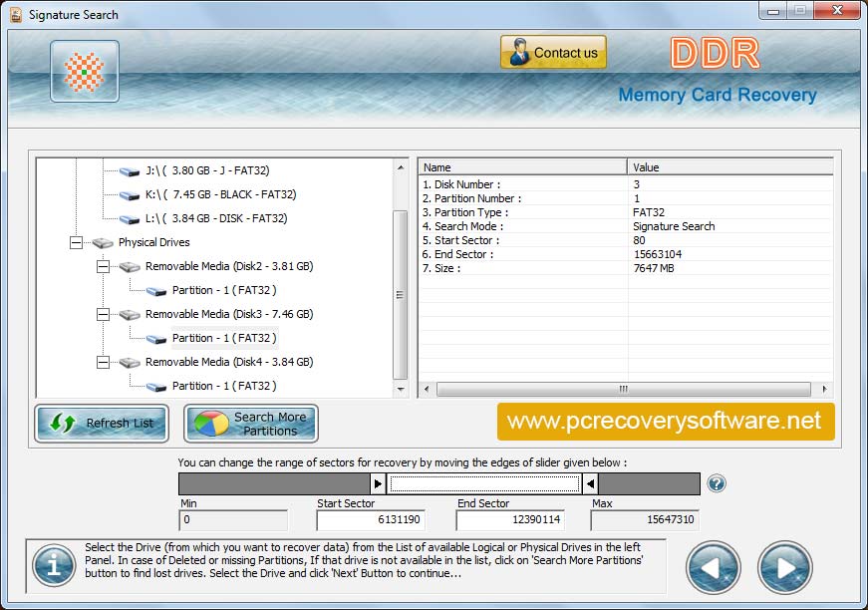868x610 pixels.
Task: Open the www.pcrecoverysoftware.net link banner
Action: tap(666, 422)
